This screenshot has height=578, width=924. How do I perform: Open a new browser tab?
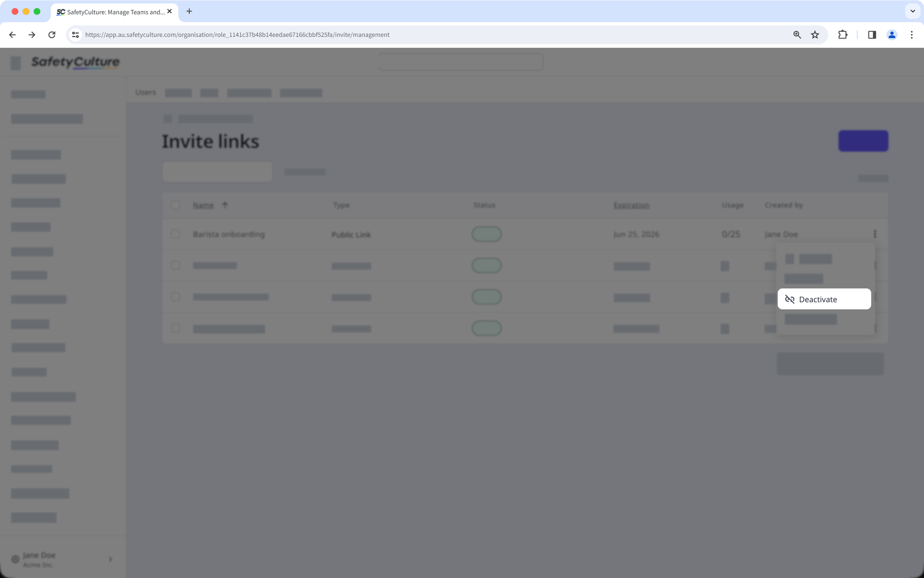189,11
